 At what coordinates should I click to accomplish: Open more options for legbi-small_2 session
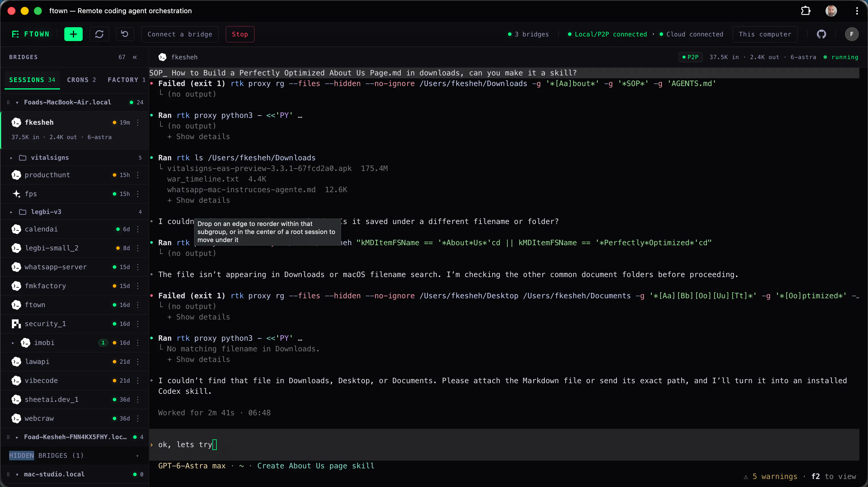(138, 248)
